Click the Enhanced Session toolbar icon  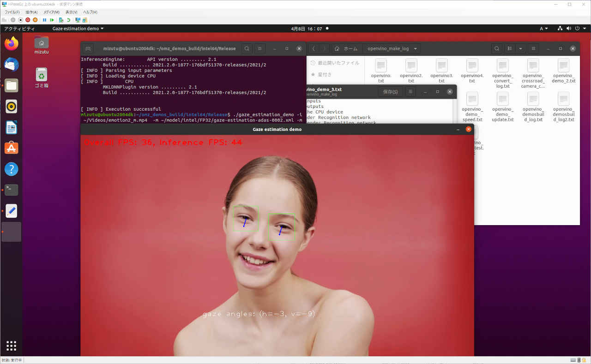pyautogui.click(x=78, y=20)
